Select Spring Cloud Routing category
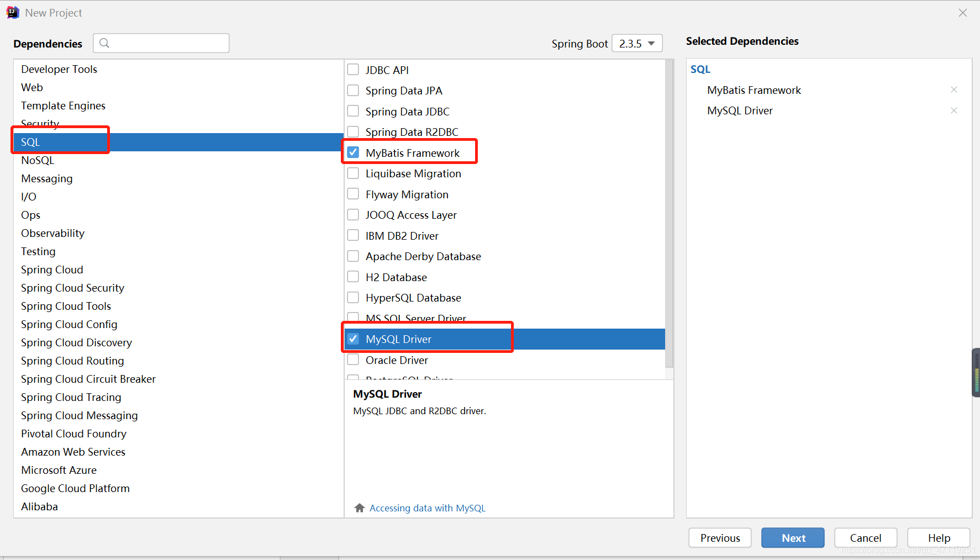This screenshot has width=980, height=560. [178, 361]
